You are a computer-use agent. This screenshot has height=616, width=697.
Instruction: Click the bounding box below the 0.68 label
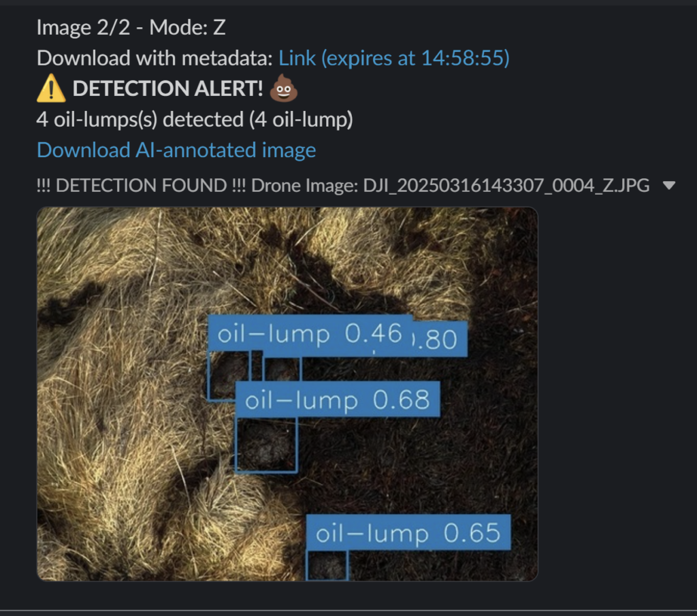(266, 444)
